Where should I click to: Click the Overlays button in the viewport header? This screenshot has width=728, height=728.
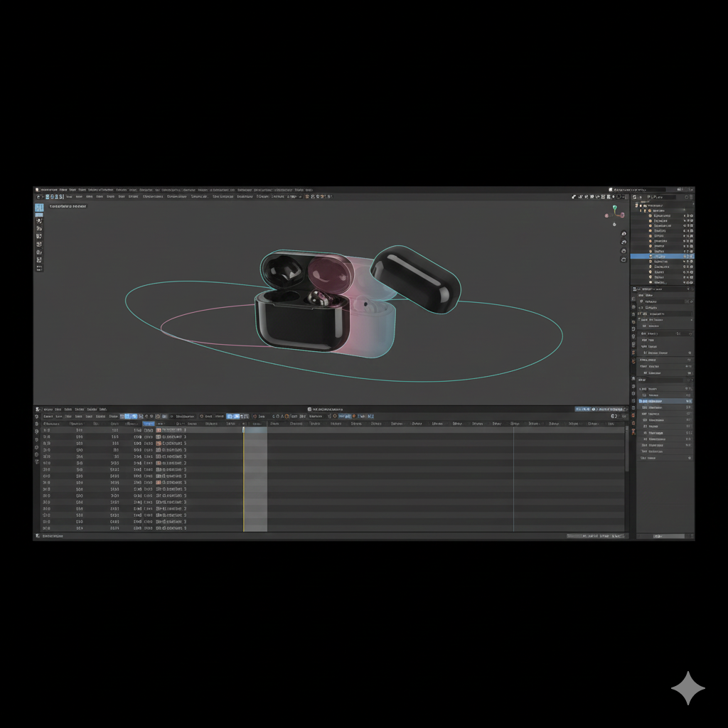click(x=602, y=197)
